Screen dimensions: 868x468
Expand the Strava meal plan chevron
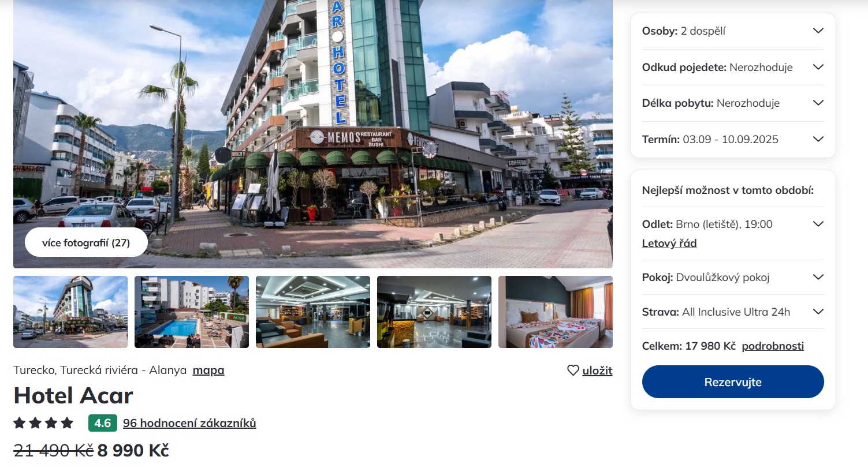pos(818,312)
